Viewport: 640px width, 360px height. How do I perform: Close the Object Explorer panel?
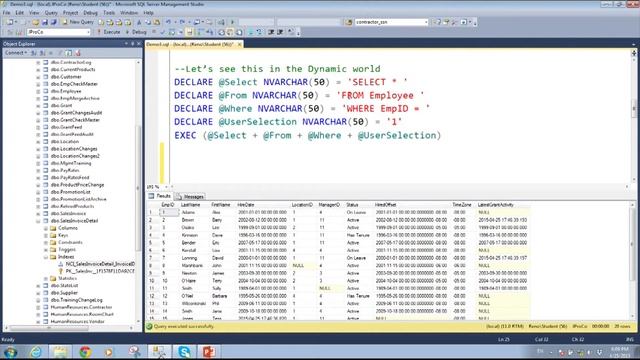[x=139, y=44]
